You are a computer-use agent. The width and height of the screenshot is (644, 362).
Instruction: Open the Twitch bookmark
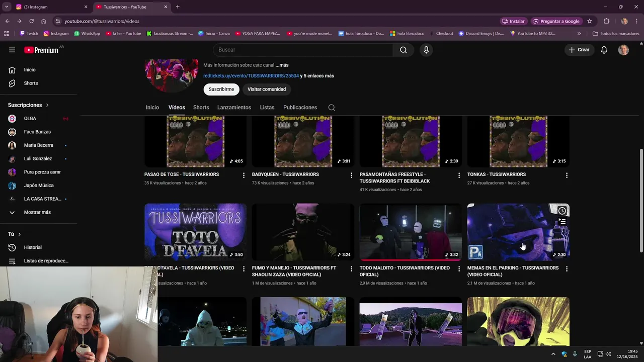point(29,34)
